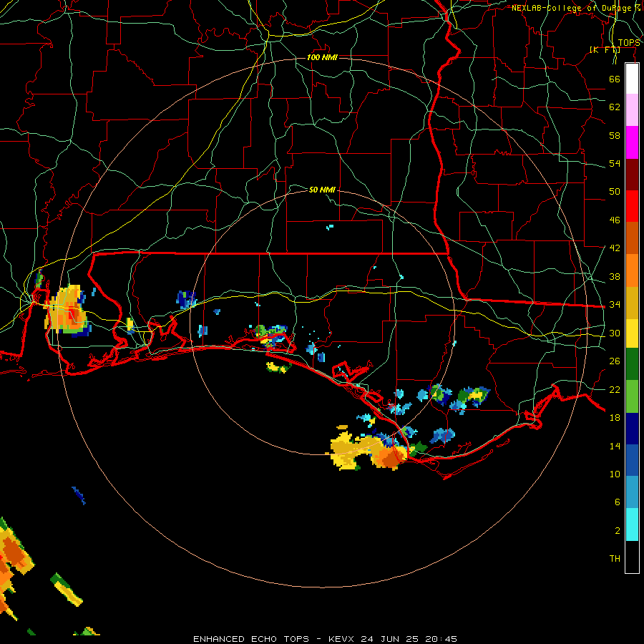
Task: Click the "50 NMI" range ring label
Action: (322, 190)
